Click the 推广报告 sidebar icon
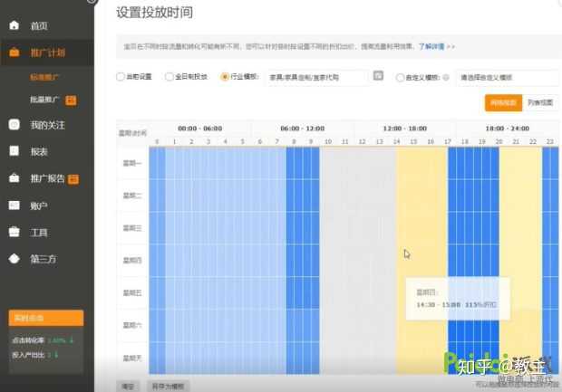The image size is (562, 392). [x=14, y=178]
